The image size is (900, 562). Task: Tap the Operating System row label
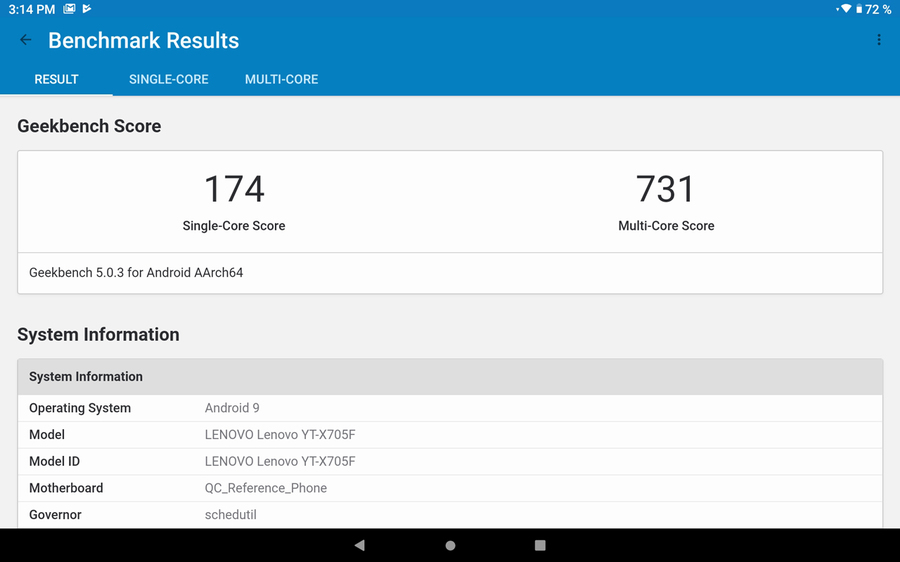click(80, 408)
